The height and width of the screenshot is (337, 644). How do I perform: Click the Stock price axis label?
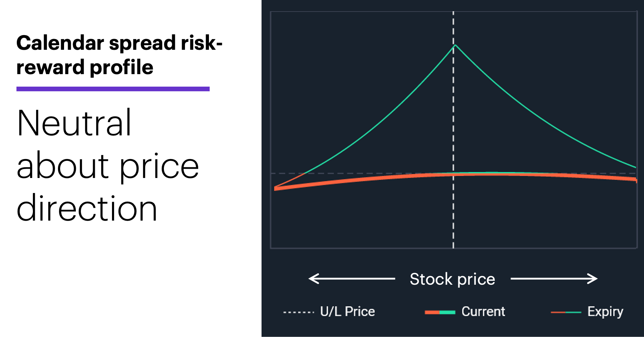click(x=452, y=279)
